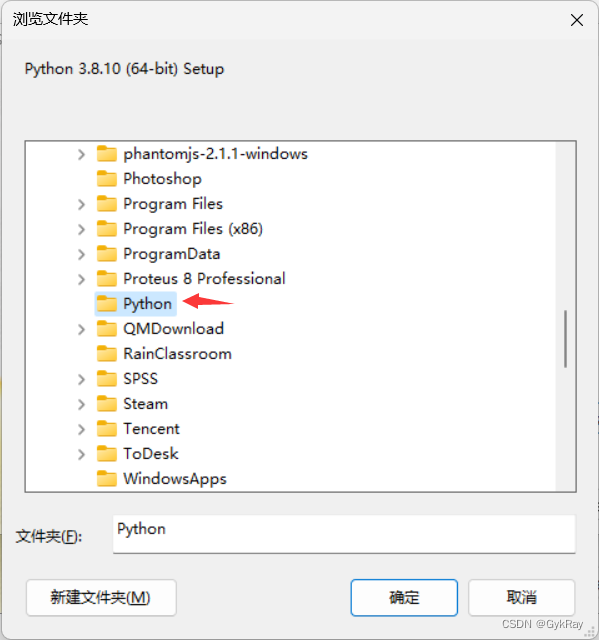Click the Photoshop folder icon
This screenshot has width=599, height=640.
coord(107,179)
